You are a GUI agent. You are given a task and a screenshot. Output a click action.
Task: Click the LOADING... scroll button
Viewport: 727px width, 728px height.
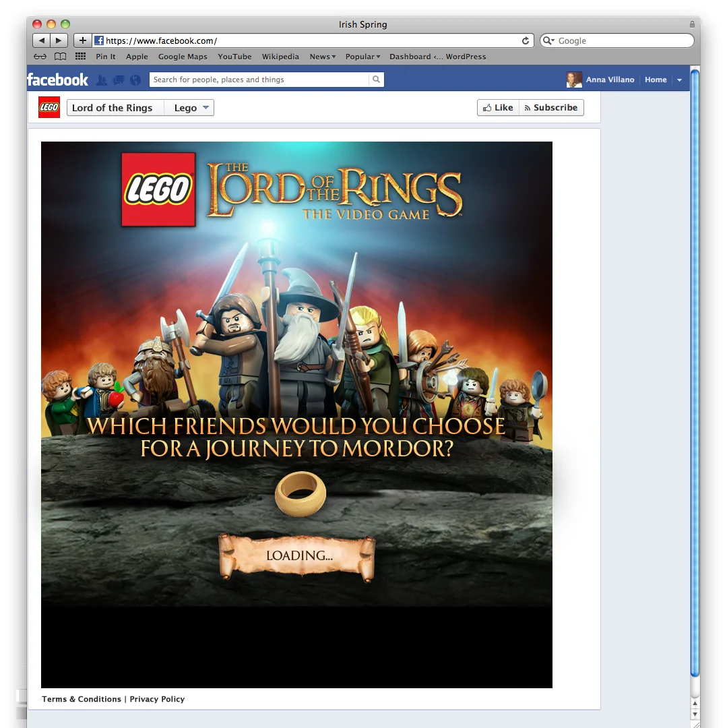tap(297, 556)
